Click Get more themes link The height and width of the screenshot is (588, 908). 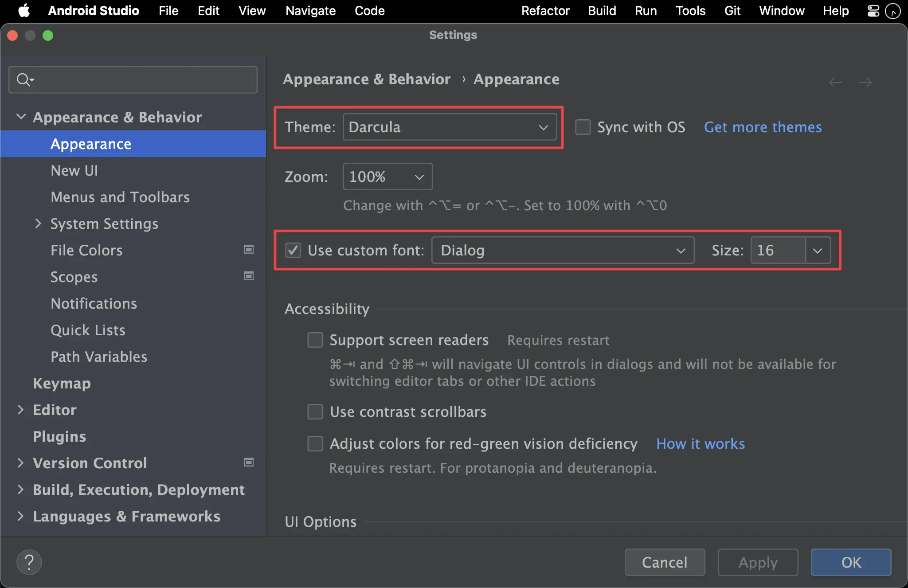pos(763,126)
